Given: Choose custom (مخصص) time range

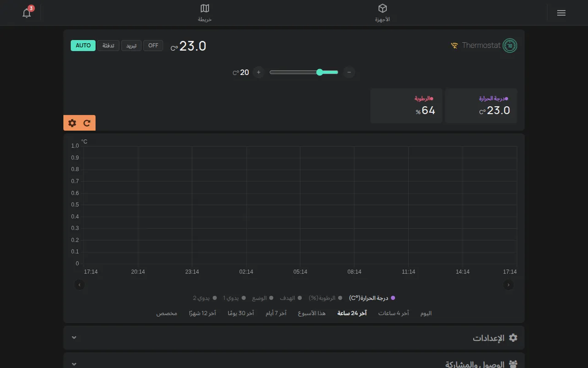Looking at the screenshot, I should [167, 313].
